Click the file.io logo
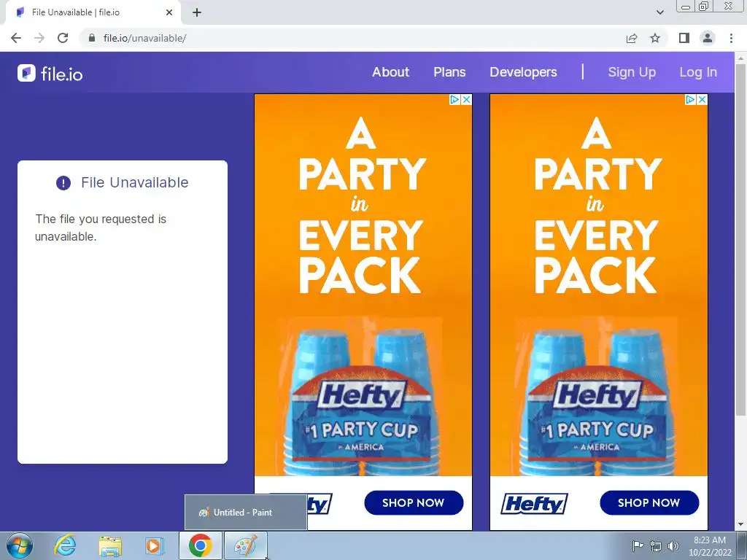747x560 pixels. [50, 74]
